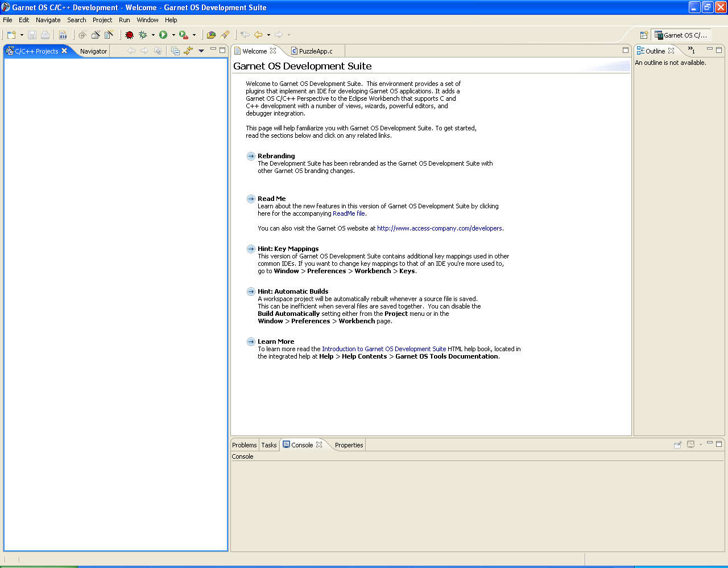728x568 pixels.
Task: Click the new C/C++ project wizard icon
Action: (96, 35)
